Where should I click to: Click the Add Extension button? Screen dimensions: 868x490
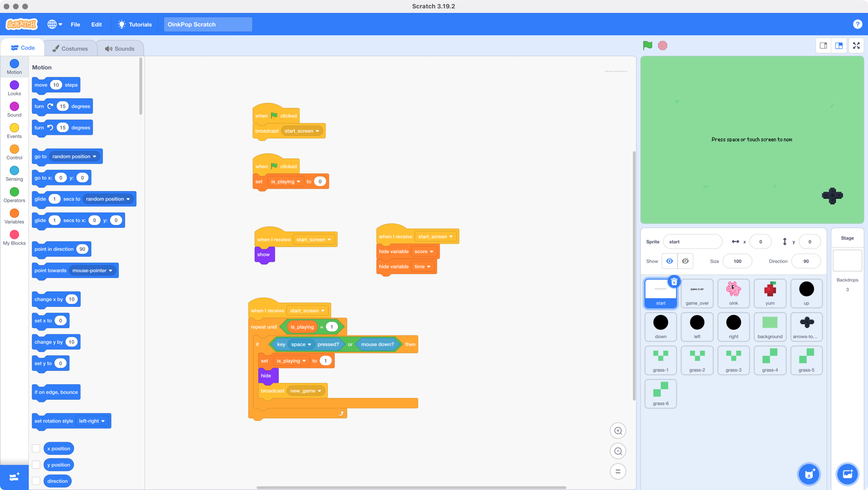pyautogui.click(x=14, y=477)
